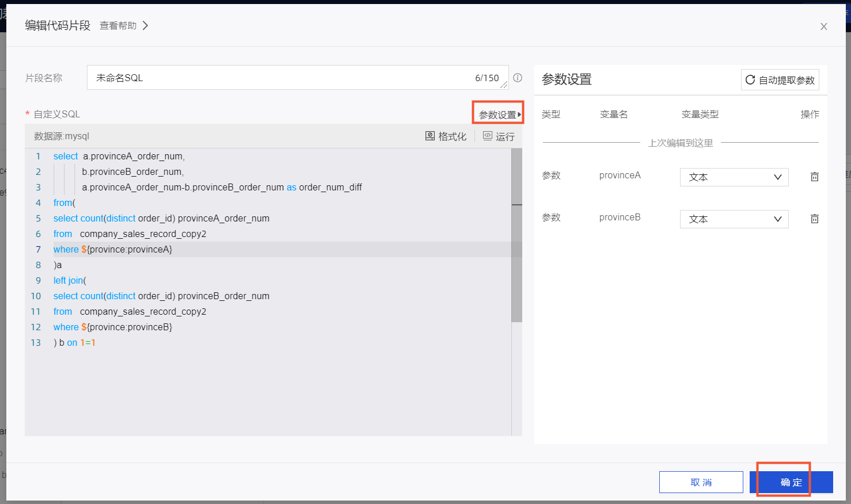The image size is (851, 504).
Task: Delete the provinceB parameter row
Action: 815,219
